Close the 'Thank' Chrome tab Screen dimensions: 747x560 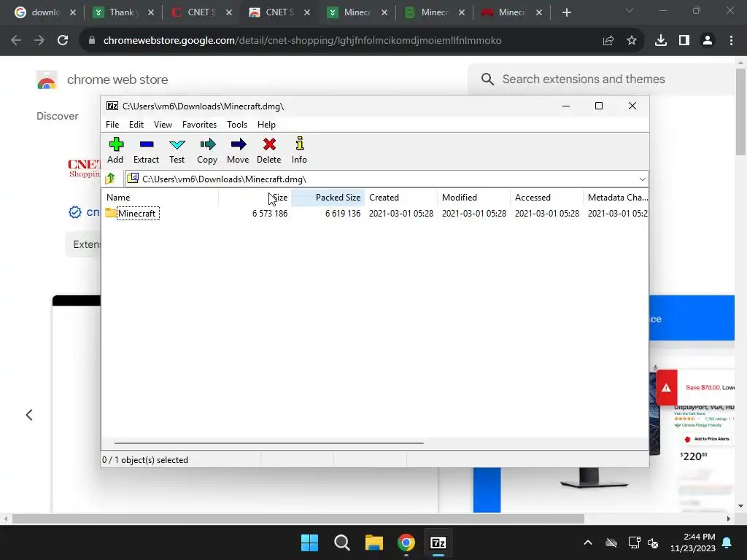click(x=151, y=12)
